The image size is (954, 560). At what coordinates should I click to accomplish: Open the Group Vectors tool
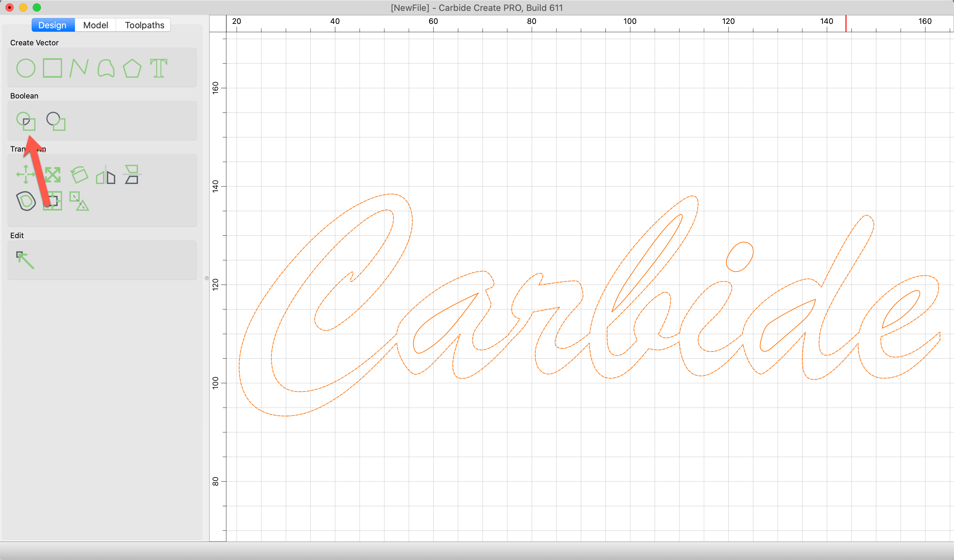point(52,201)
